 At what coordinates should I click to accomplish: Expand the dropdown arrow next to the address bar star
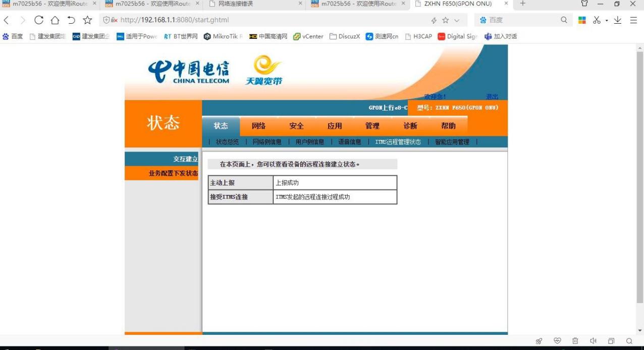[457, 20]
